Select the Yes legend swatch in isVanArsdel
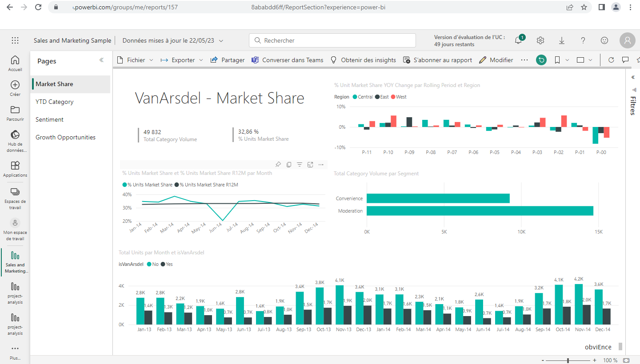 coord(163,264)
